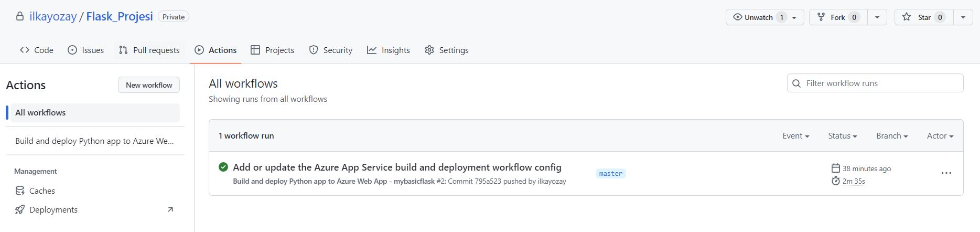Open the Azure App Service workflow run
Viewport: 980px width, 232px height.
[397, 167]
